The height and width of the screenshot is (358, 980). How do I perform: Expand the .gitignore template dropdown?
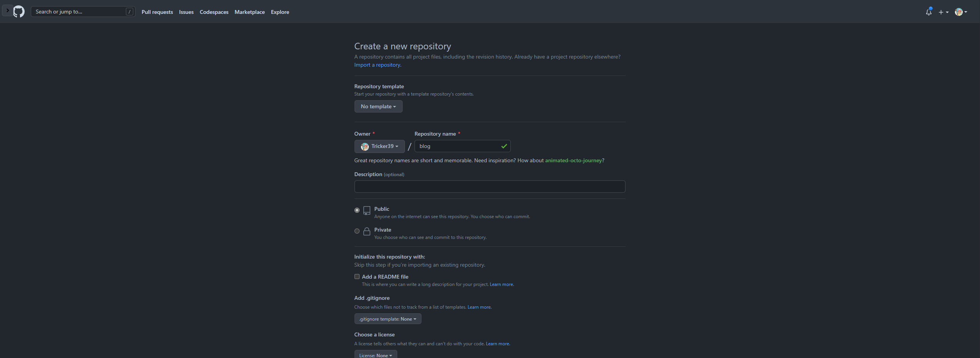388,319
